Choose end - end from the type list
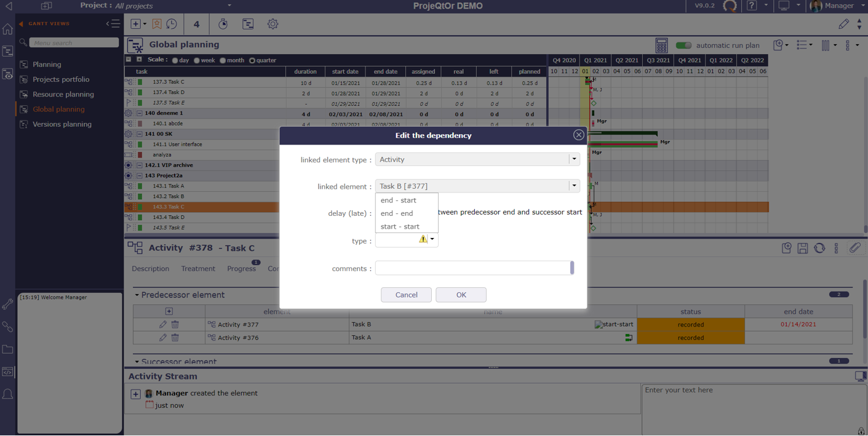The width and height of the screenshot is (868, 436). point(397,213)
